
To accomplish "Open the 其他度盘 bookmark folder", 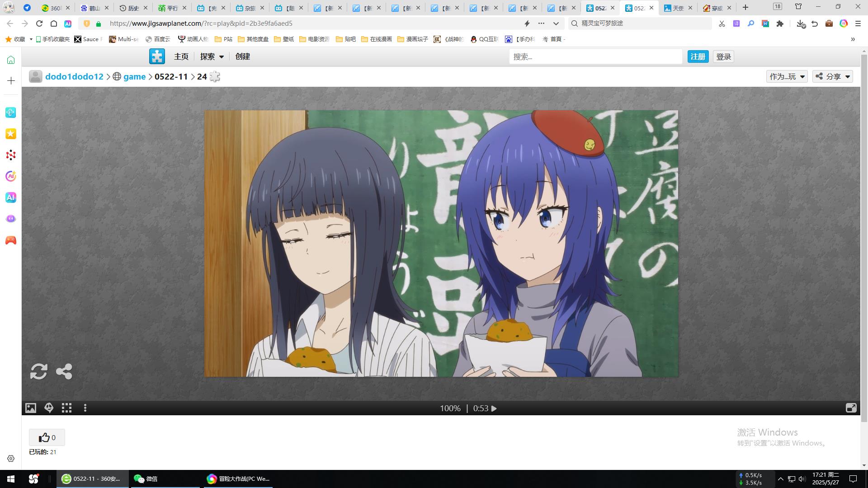I will (x=253, y=39).
